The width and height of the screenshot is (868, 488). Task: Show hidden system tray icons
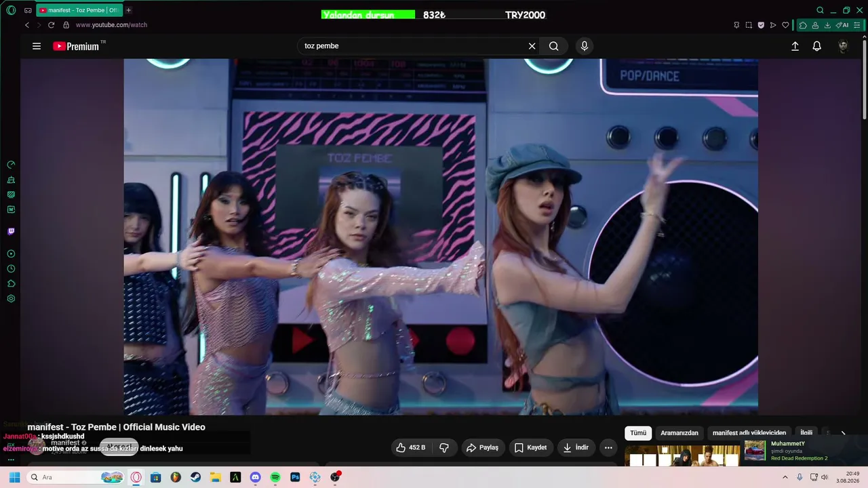785,477
